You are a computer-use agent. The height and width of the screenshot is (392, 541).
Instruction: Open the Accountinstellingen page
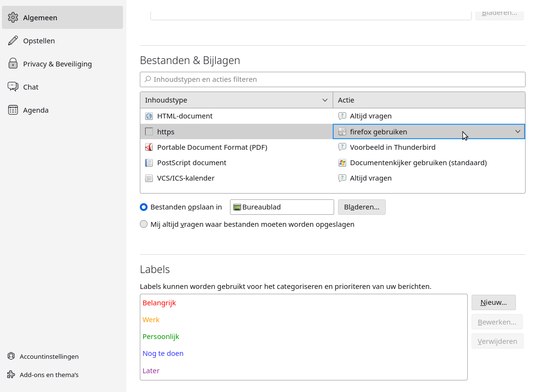click(49, 356)
